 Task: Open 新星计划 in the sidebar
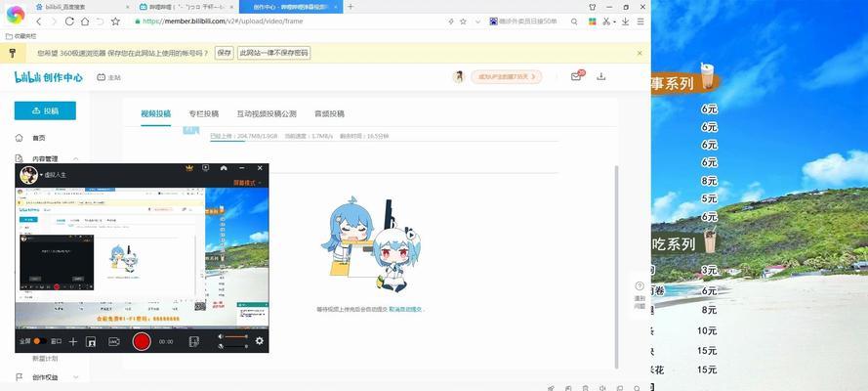45,359
